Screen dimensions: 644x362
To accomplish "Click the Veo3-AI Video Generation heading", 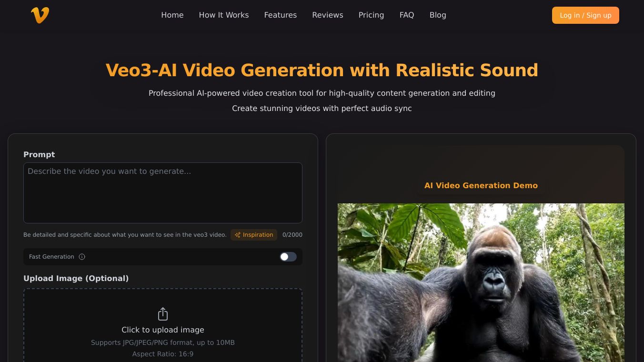I will (322, 70).
